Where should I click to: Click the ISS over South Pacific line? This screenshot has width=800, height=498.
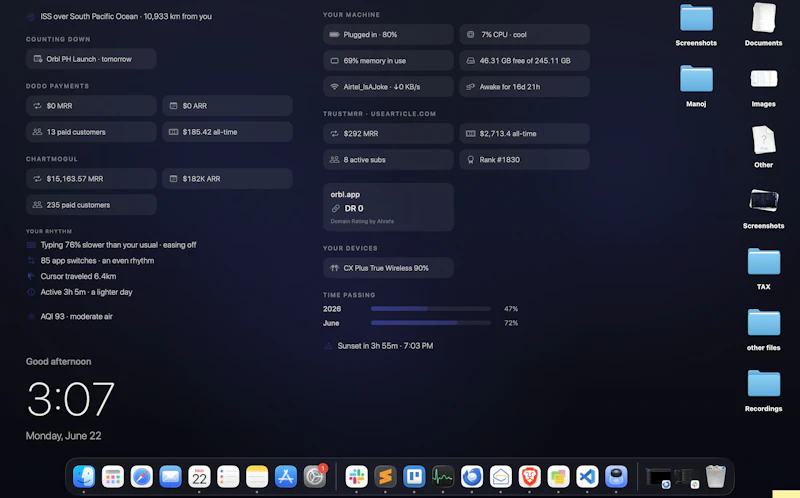[x=119, y=16]
